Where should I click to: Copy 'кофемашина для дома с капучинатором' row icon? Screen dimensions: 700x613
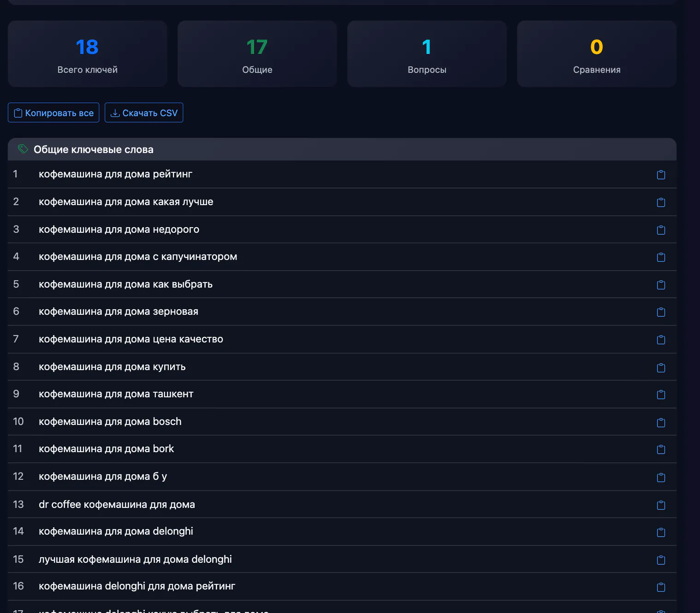pyautogui.click(x=661, y=257)
